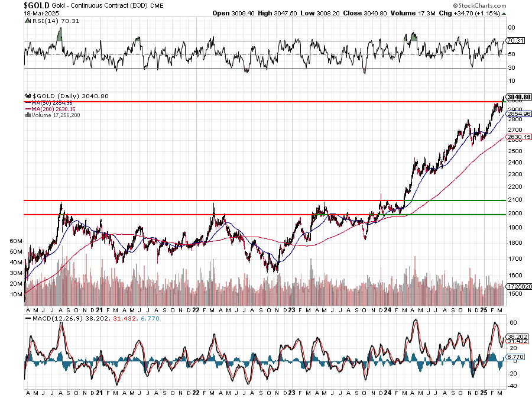Click the Volume 17,256,200 legend label

tap(56, 115)
